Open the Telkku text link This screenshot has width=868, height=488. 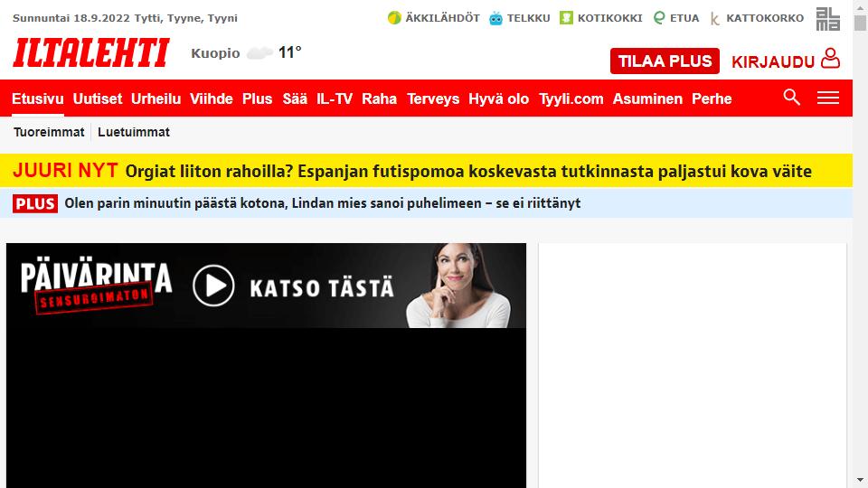[529, 18]
